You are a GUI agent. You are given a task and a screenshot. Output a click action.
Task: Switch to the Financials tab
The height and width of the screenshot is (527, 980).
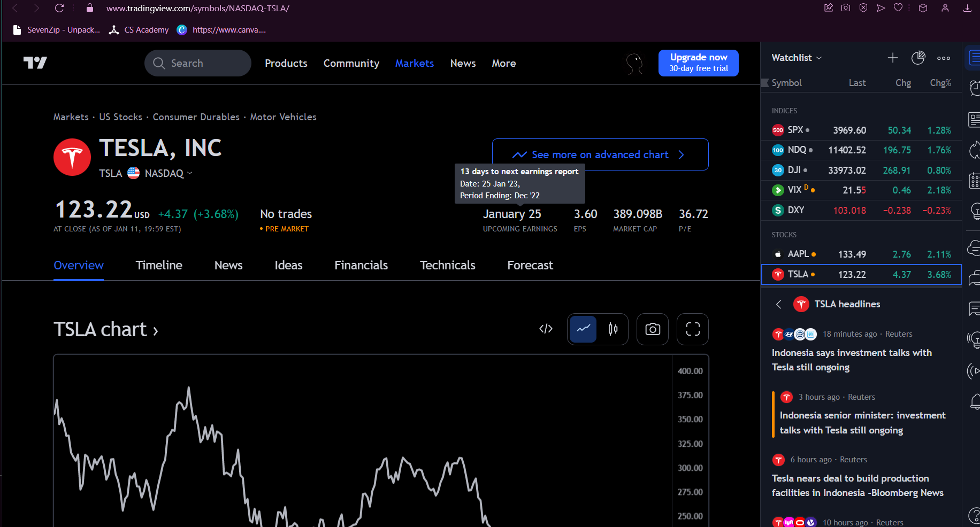(x=361, y=265)
